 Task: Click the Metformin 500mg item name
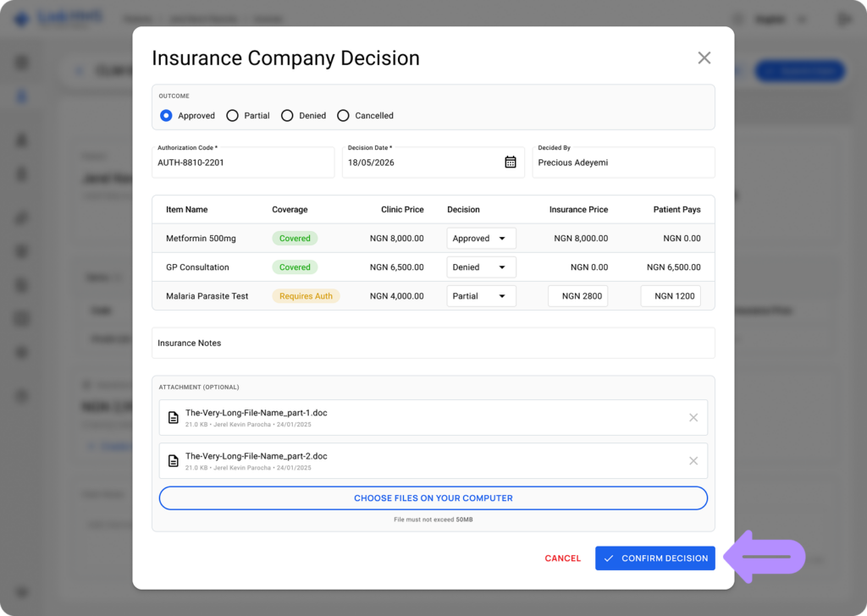(201, 238)
